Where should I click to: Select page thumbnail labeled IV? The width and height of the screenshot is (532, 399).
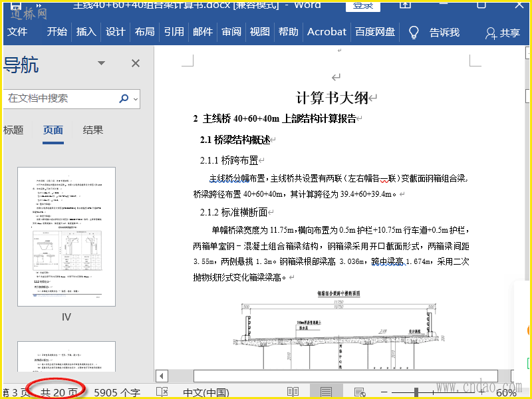click(x=66, y=237)
